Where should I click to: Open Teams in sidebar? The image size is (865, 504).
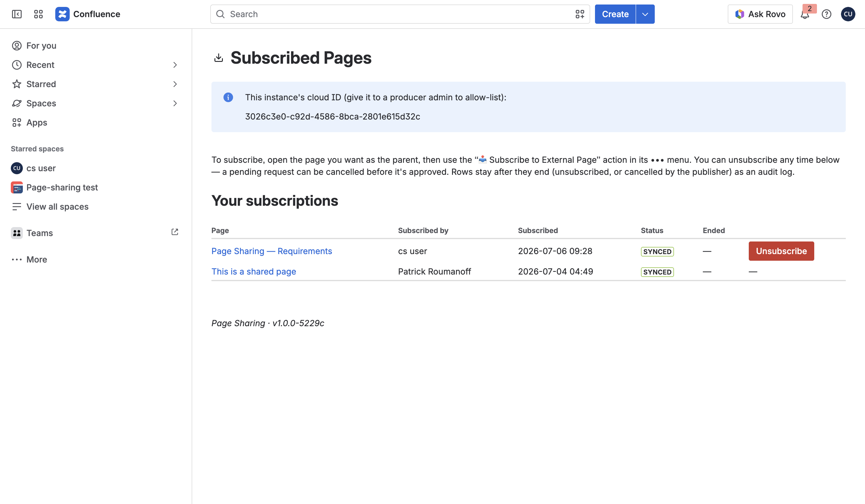96,233
